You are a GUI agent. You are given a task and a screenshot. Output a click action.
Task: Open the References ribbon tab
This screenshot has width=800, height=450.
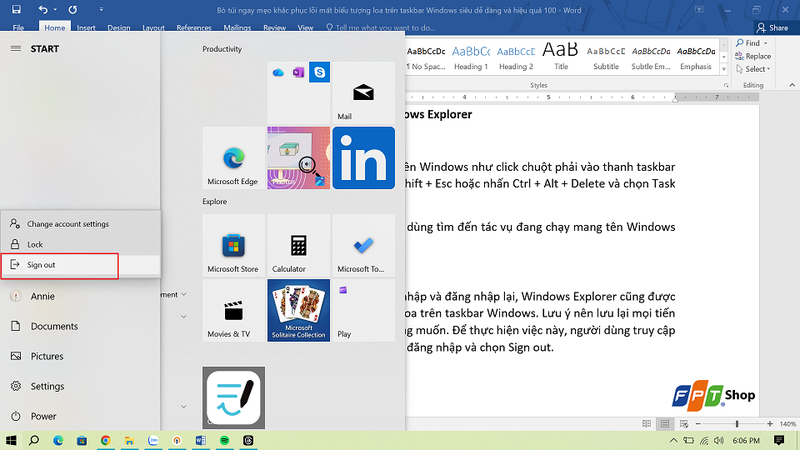(x=194, y=28)
